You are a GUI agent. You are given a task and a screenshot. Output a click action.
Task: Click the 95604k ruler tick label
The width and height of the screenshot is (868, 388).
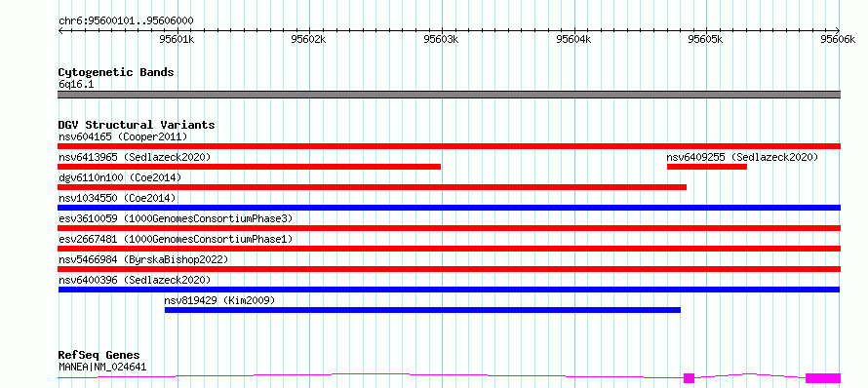[574, 38]
